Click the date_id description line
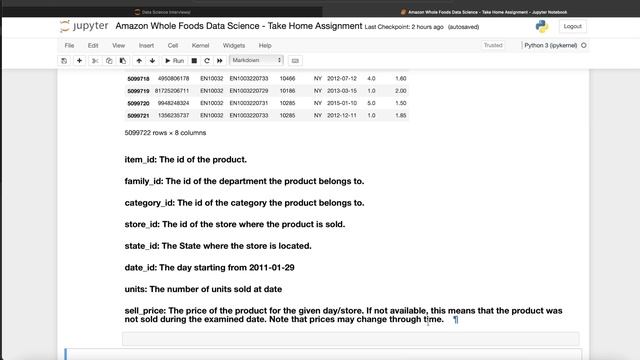Viewport: 640px width, 360px height. coord(209,268)
